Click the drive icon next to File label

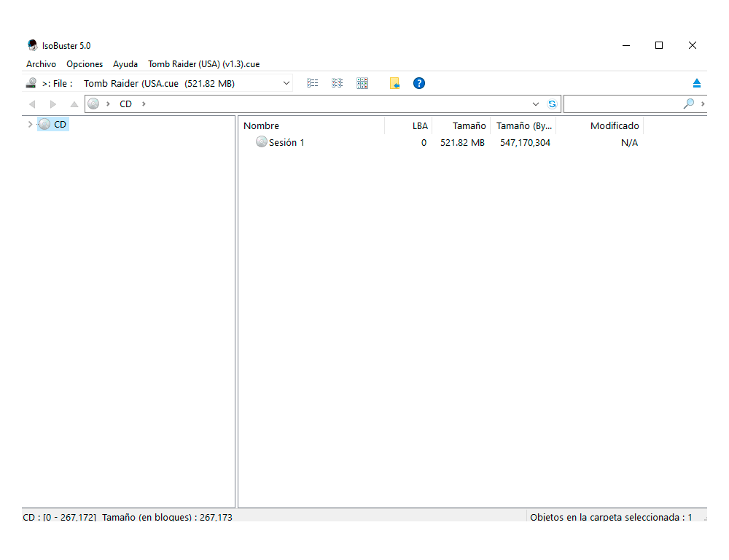tap(31, 83)
